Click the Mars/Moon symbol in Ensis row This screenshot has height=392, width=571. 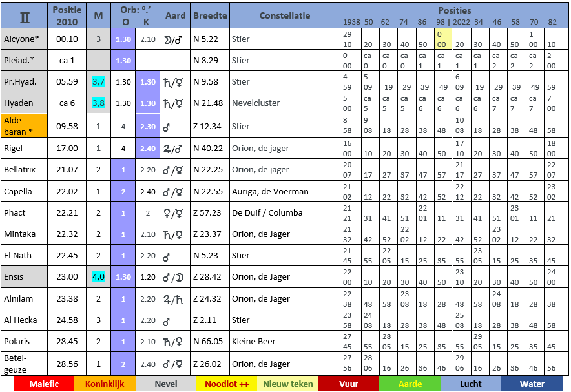pyautogui.click(x=173, y=277)
